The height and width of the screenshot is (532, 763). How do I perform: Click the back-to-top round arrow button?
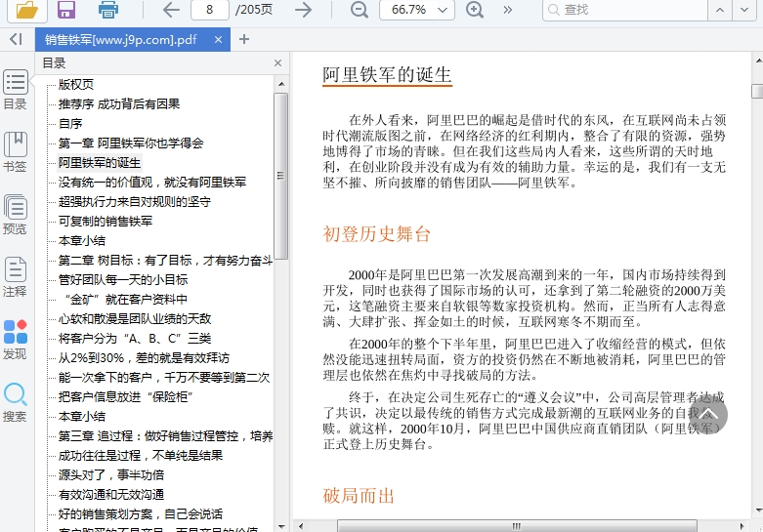(x=707, y=415)
